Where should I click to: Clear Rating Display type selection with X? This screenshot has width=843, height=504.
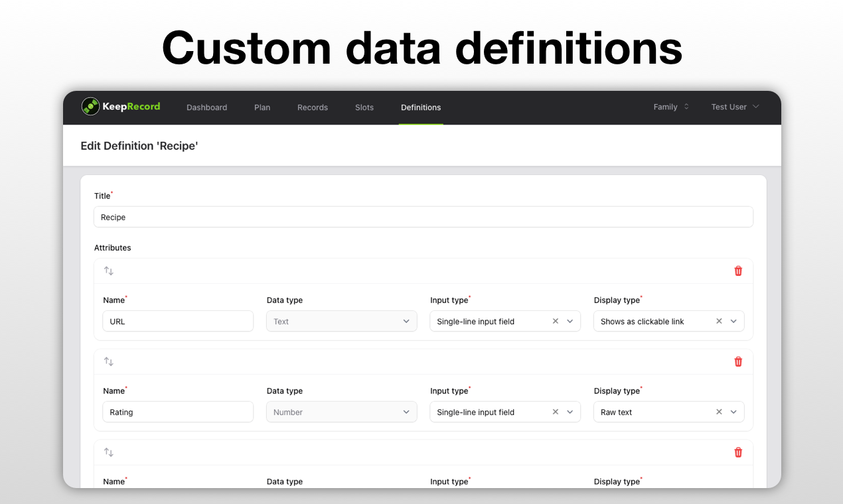coord(719,412)
